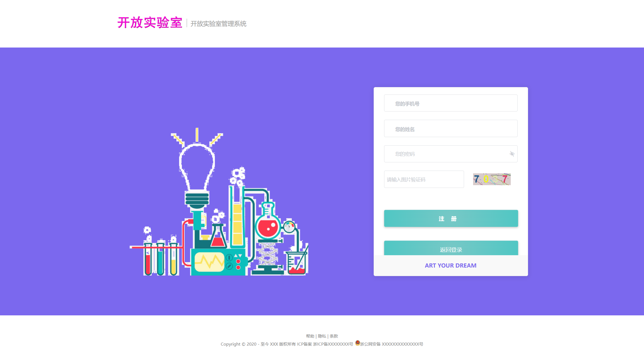644x353 pixels.
Task: Open the 条款 terms link
Action: point(334,336)
